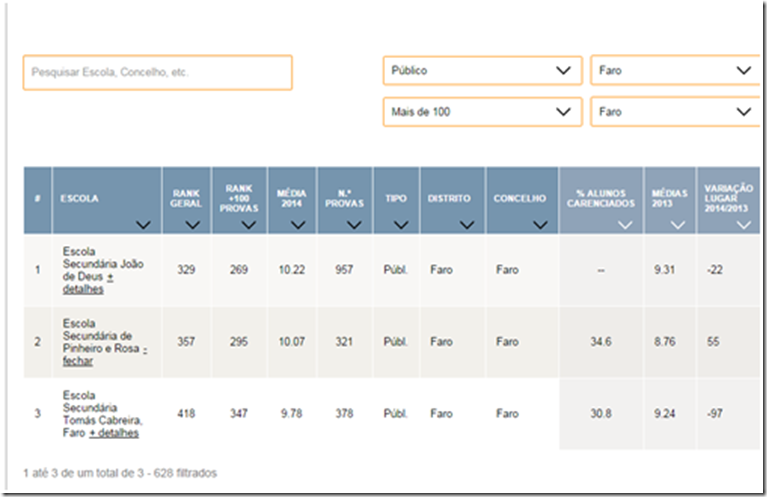Sort by % Alunos Carenciados arrow
The image size is (767, 497).
click(625, 225)
